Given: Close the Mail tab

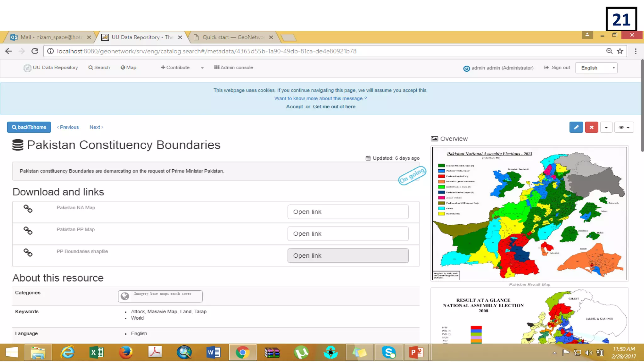Looking at the screenshot, I should 89,37.
